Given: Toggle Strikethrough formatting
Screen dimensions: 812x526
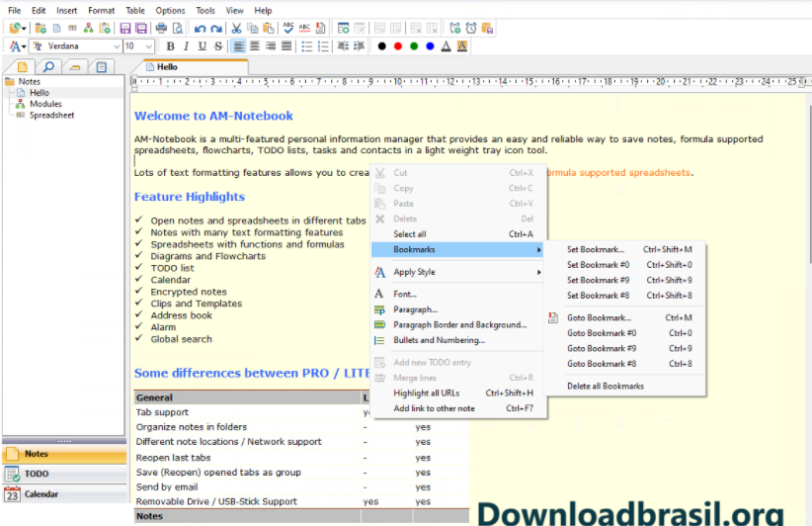Looking at the screenshot, I should pos(218,46).
